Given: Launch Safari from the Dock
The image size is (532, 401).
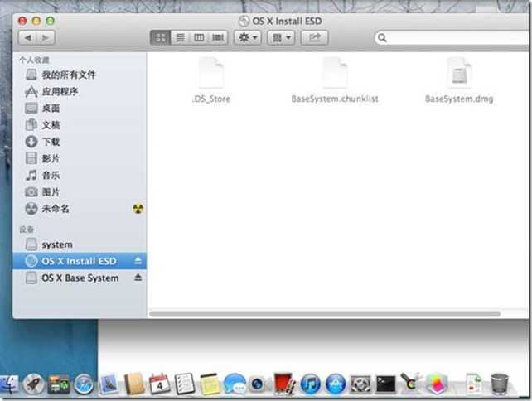Looking at the screenshot, I should 84,384.
